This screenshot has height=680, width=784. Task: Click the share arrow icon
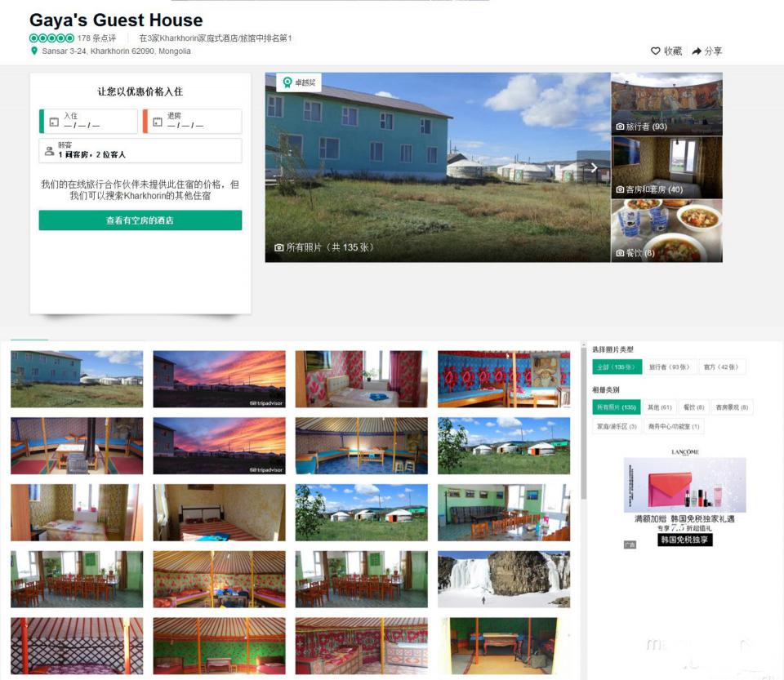(x=697, y=51)
